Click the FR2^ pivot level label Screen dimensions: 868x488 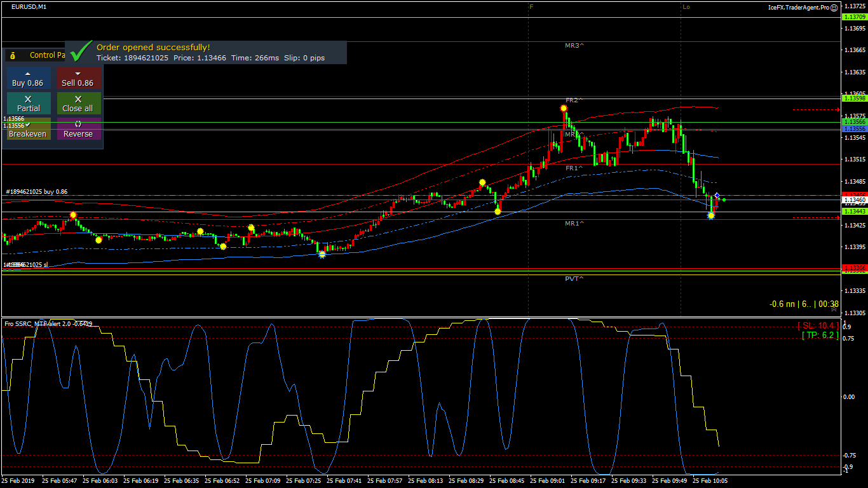tap(574, 100)
